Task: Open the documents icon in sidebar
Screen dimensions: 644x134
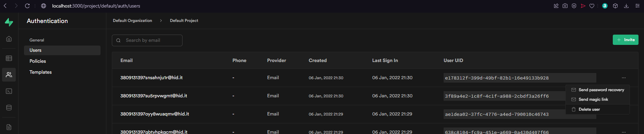Action: [9, 127]
